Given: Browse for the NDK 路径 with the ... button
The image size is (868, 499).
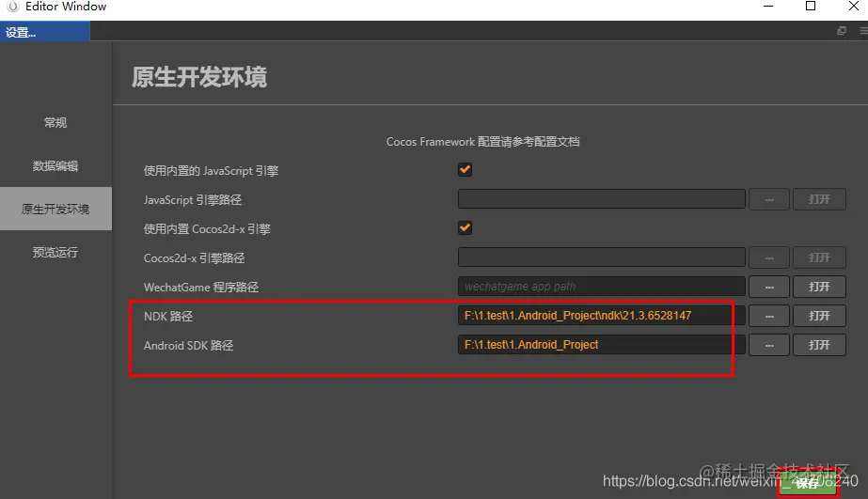Looking at the screenshot, I should 769,316.
